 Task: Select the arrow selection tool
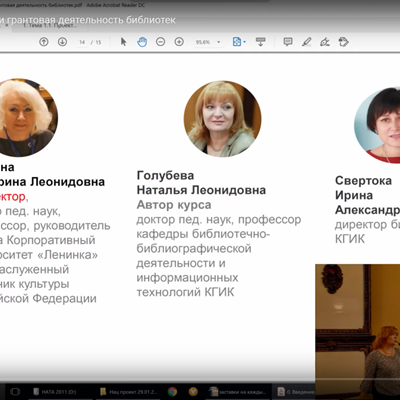(123, 42)
